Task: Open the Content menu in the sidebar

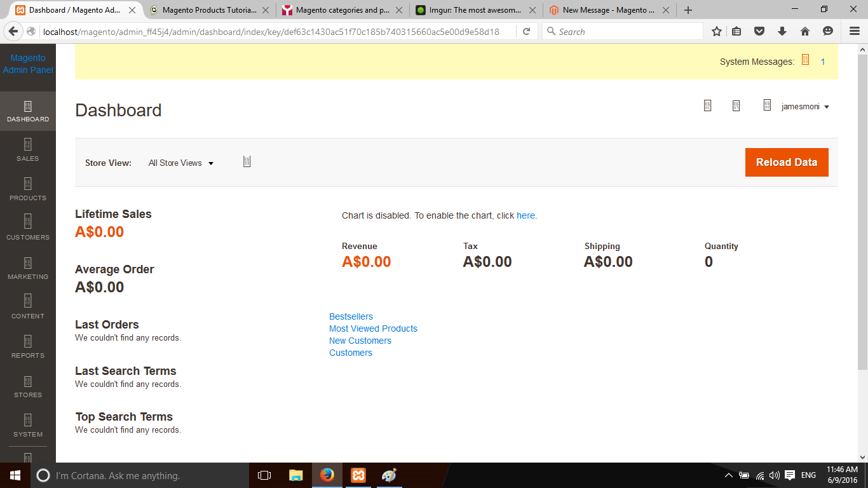Action: (28, 308)
